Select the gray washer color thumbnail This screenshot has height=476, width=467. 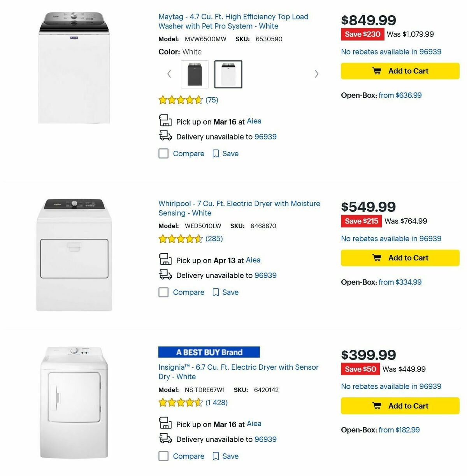(x=195, y=74)
